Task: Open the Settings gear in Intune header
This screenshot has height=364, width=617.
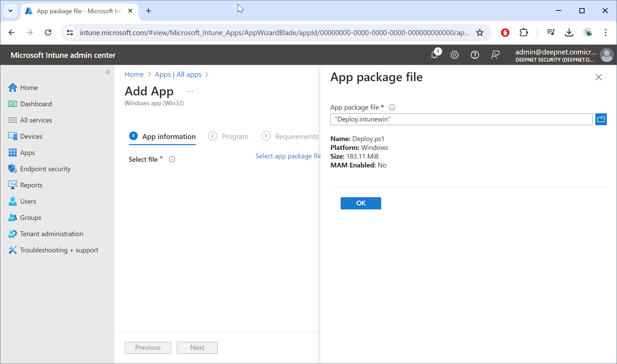Action: click(x=454, y=55)
